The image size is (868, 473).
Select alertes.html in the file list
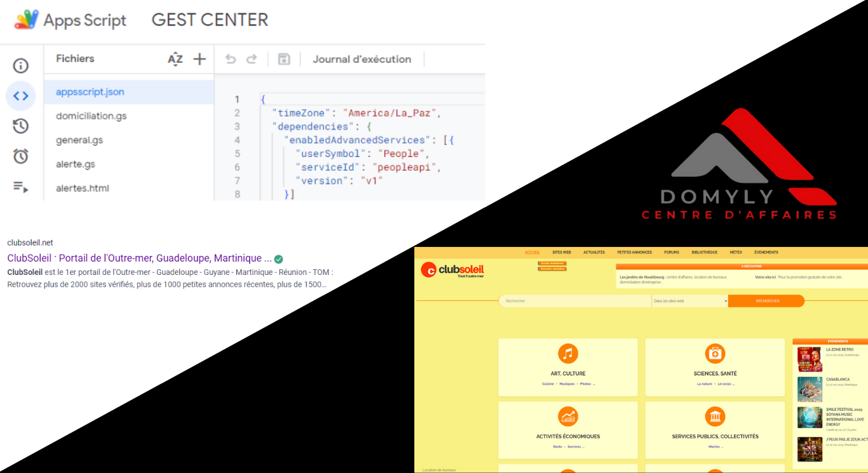(83, 189)
